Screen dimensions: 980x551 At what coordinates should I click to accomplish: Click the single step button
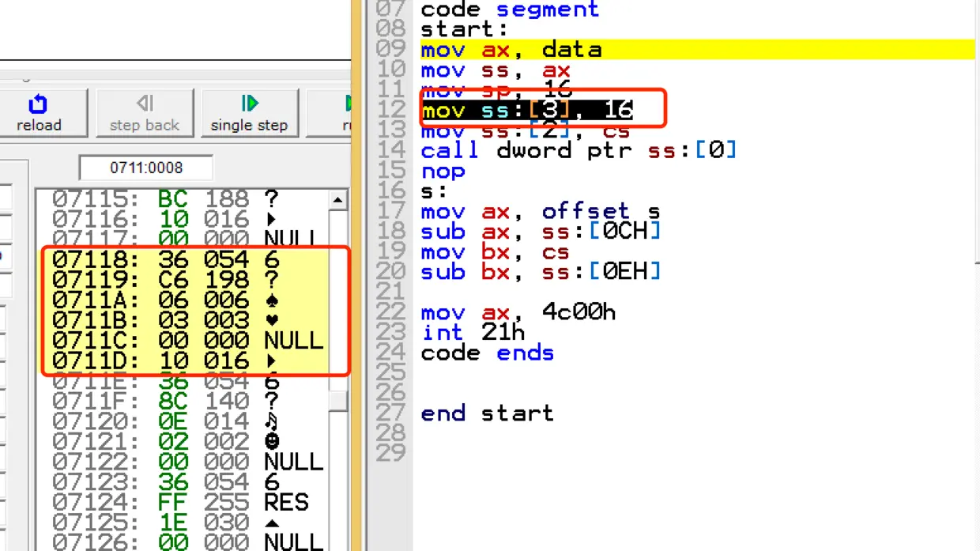249,113
